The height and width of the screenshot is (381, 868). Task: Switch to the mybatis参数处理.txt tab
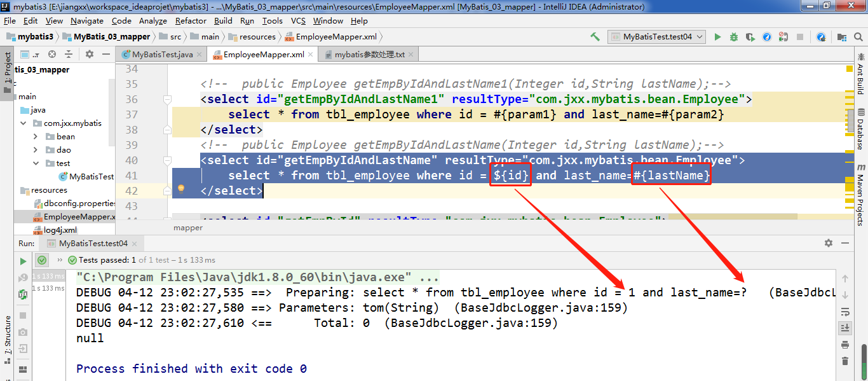coord(370,55)
